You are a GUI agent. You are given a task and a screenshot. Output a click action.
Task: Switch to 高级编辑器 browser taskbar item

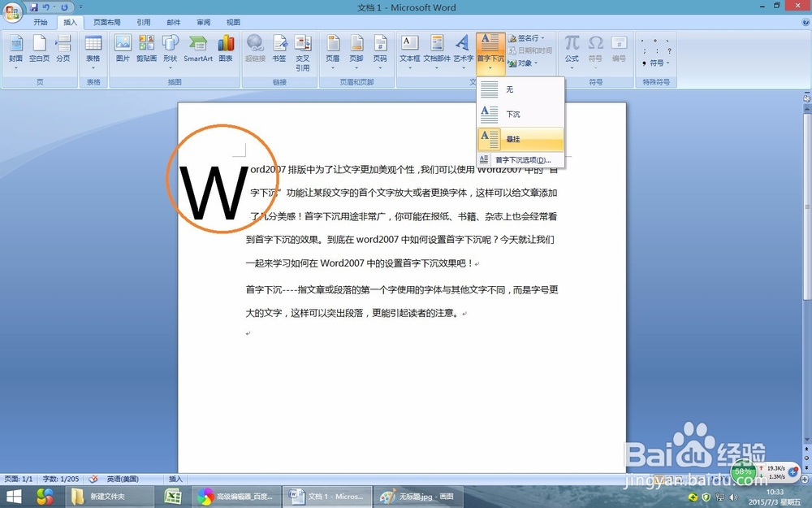236,497
